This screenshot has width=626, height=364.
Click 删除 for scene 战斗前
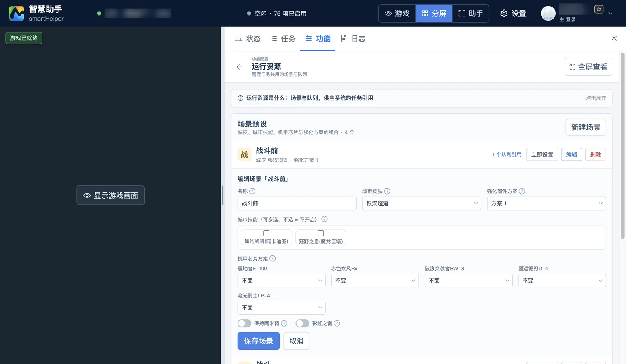pyautogui.click(x=596, y=155)
